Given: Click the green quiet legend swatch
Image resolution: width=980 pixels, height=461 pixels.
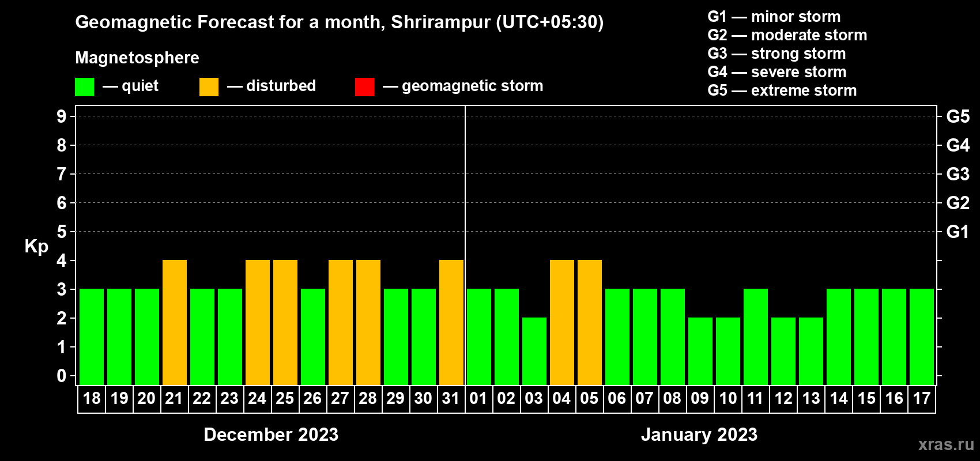Looking at the screenshot, I should pos(84,87).
